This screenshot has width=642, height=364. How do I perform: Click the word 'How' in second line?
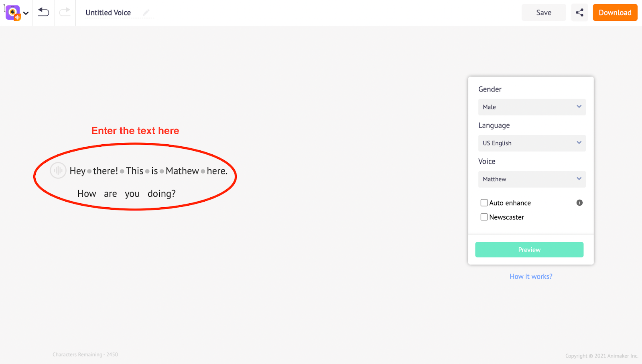[x=87, y=194]
